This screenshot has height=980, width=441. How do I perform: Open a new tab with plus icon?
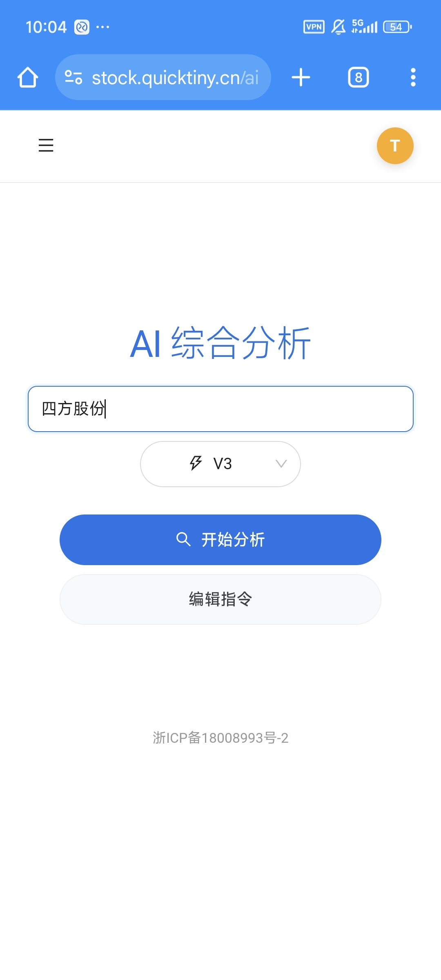tap(301, 78)
